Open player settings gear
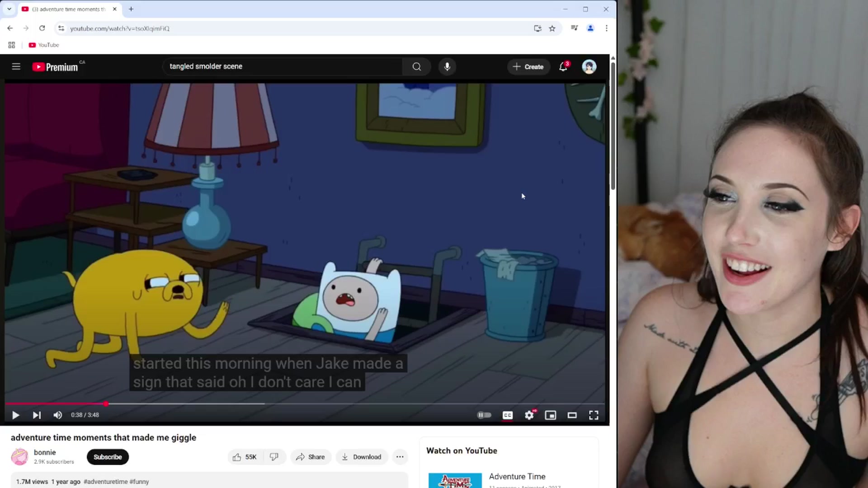This screenshot has height=488, width=868. pos(529,415)
